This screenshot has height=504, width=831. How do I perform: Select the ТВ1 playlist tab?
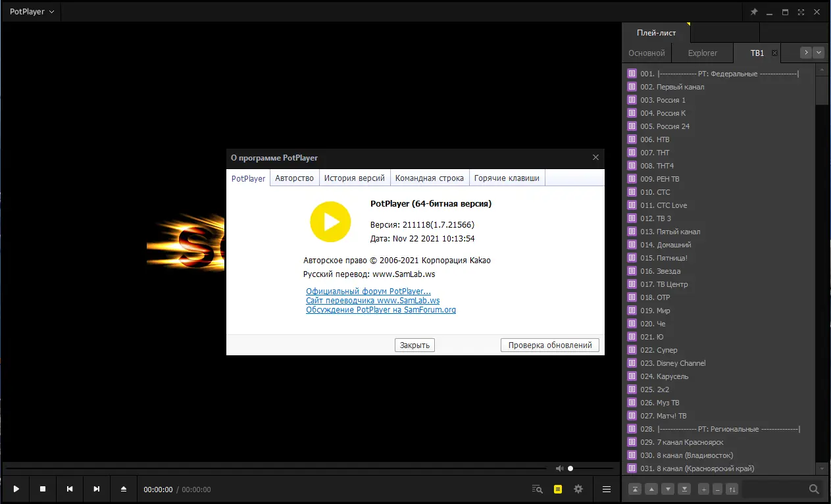pos(757,53)
